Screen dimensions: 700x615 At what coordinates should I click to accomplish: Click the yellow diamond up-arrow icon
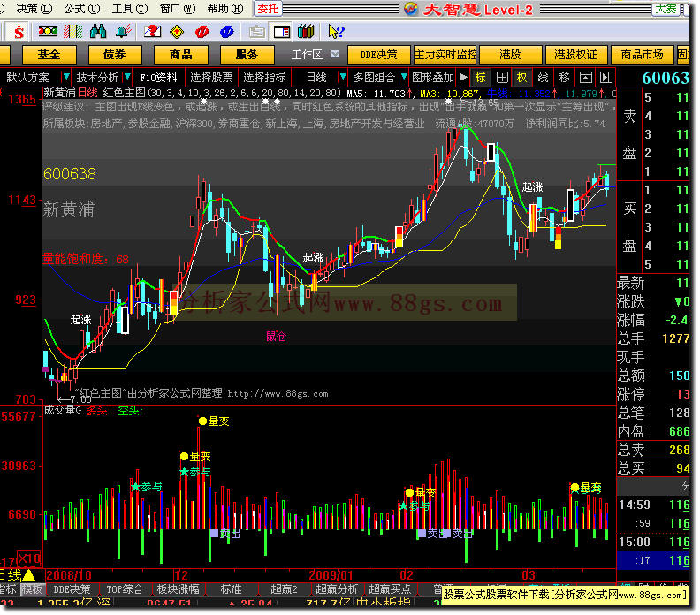pyautogui.click(x=177, y=32)
